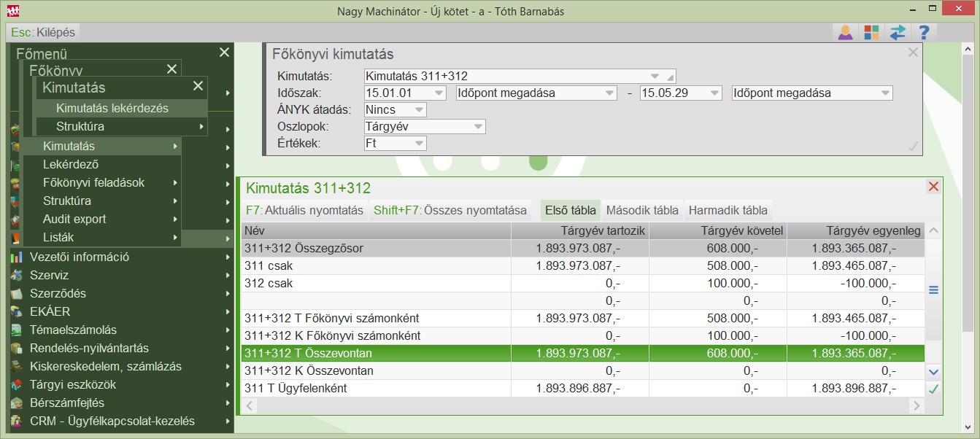
Task: Select the 311+312 K Főkönyvi számonként row
Action: click(583, 335)
